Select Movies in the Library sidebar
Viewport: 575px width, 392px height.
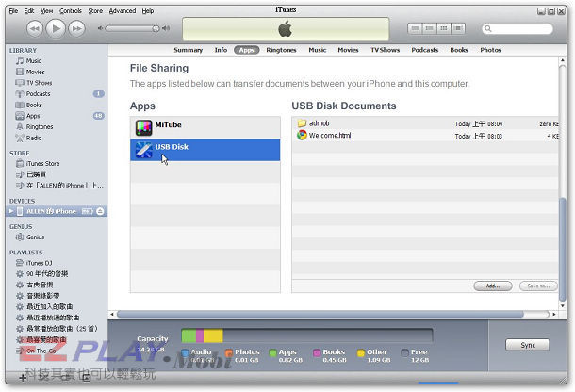pyautogui.click(x=35, y=72)
